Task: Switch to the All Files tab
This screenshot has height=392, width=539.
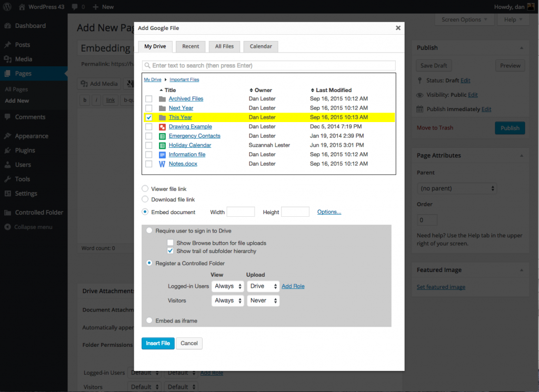Action: coord(224,46)
